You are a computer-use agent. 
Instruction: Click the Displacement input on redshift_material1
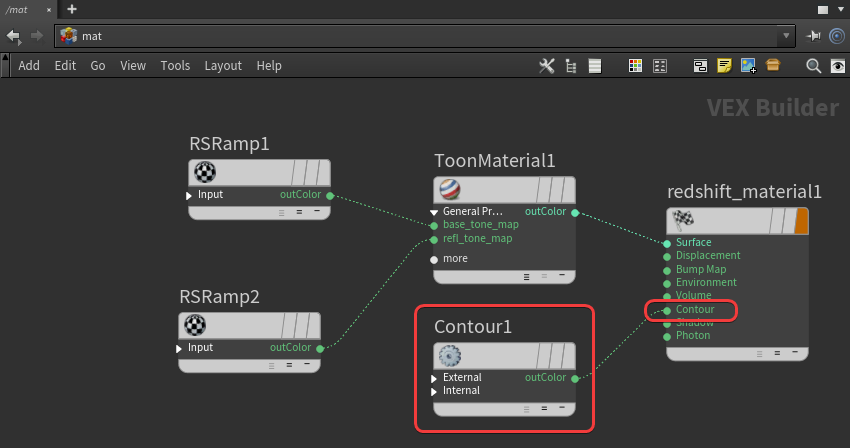coord(667,257)
